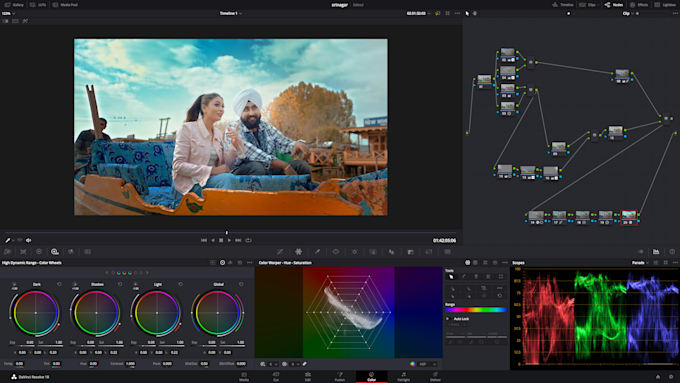Click the center of the Global color wheel
Screen dimensions: 680x383
(218, 313)
